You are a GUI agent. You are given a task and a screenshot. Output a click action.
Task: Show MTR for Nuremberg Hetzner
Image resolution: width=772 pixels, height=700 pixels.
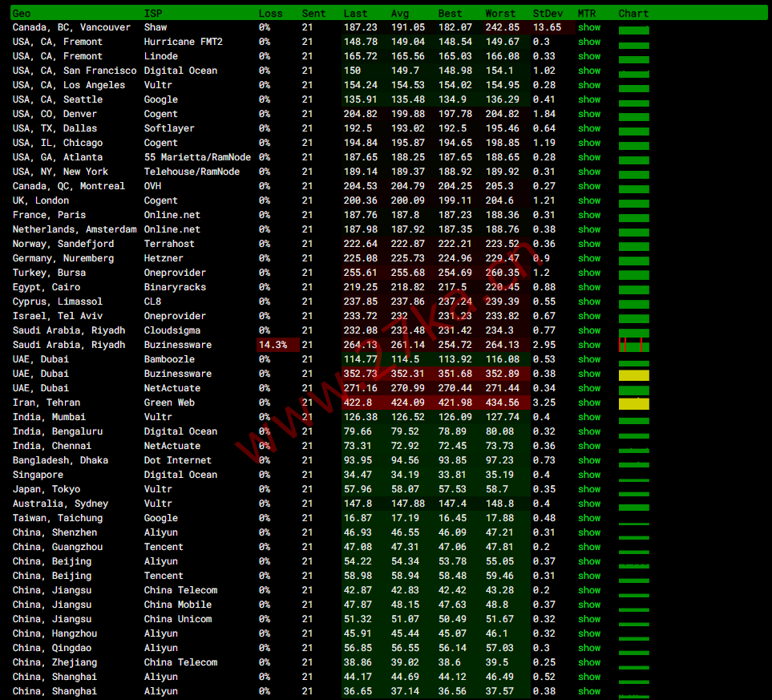(589, 258)
